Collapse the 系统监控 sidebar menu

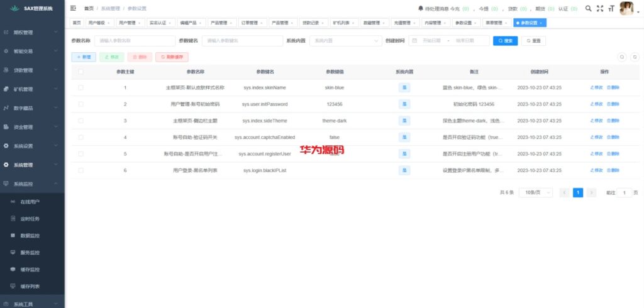tap(32, 184)
